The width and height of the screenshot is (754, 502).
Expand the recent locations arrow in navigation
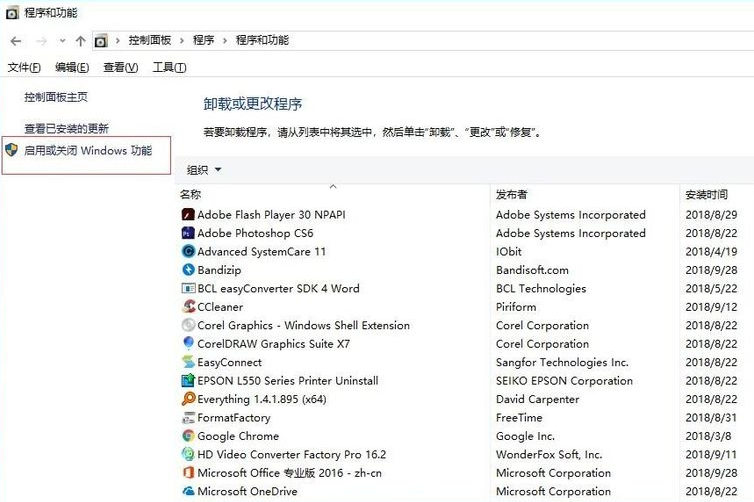coord(62,41)
